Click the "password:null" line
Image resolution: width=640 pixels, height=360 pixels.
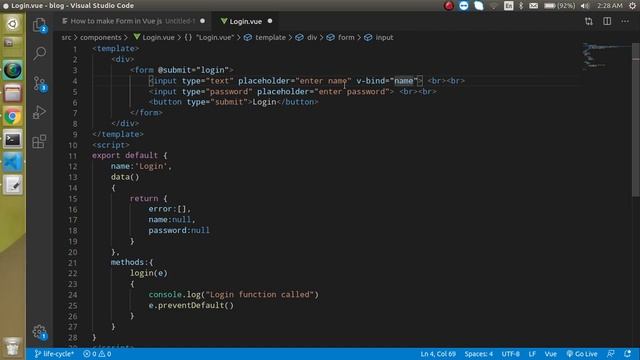[179, 231]
